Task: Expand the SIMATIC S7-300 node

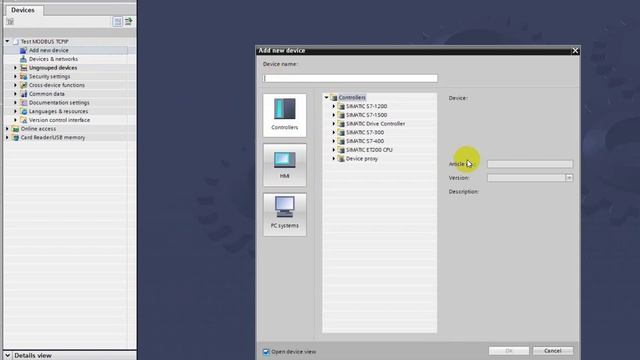Action: click(333, 132)
